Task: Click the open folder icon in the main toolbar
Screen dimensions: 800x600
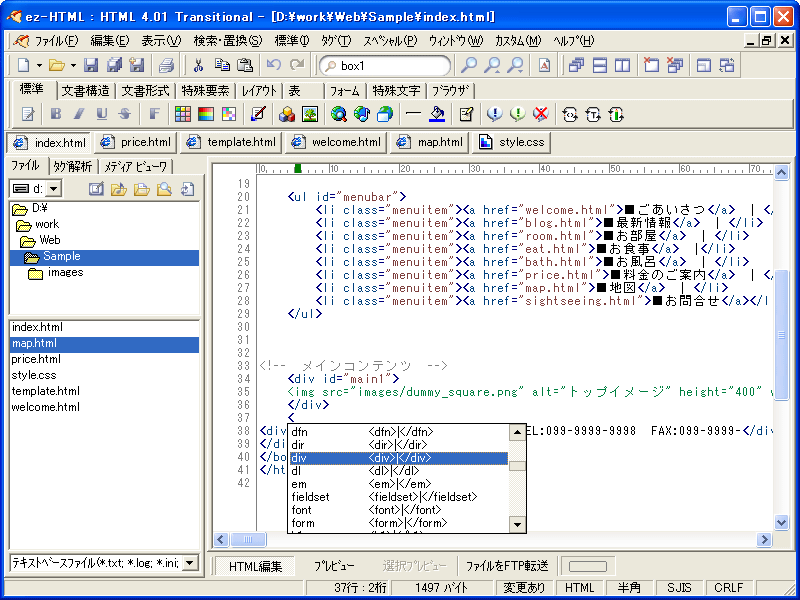Action: point(56,65)
